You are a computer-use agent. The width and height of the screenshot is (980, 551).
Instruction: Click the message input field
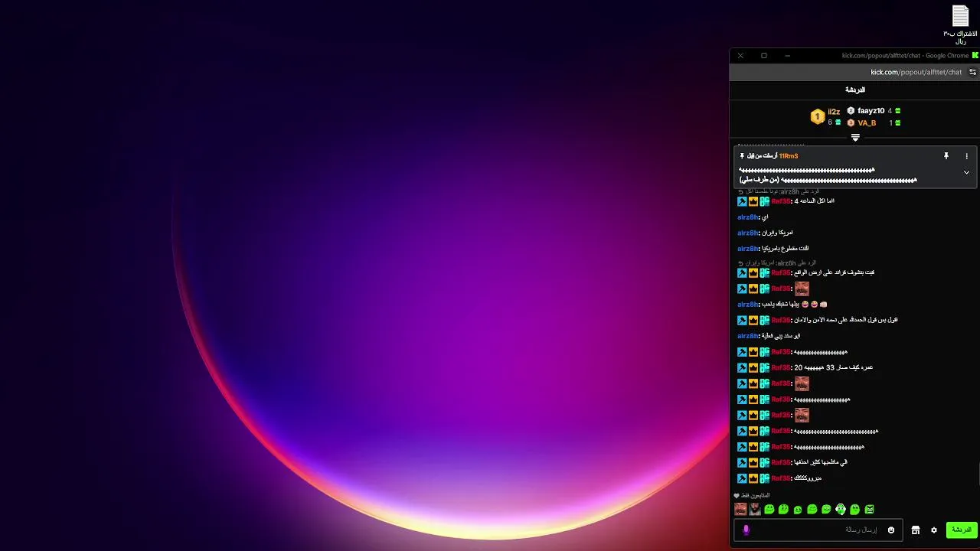[818, 530]
